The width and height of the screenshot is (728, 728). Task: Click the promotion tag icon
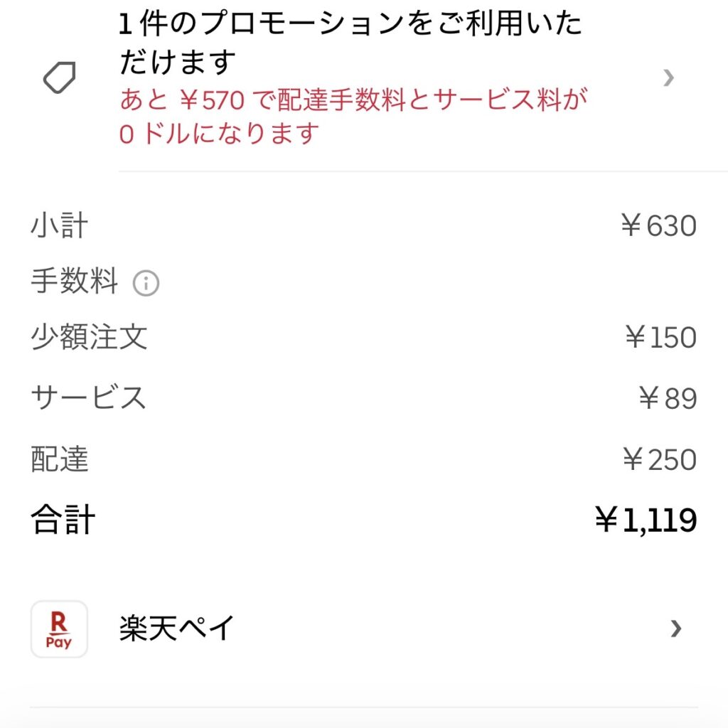click(x=60, y=77)
